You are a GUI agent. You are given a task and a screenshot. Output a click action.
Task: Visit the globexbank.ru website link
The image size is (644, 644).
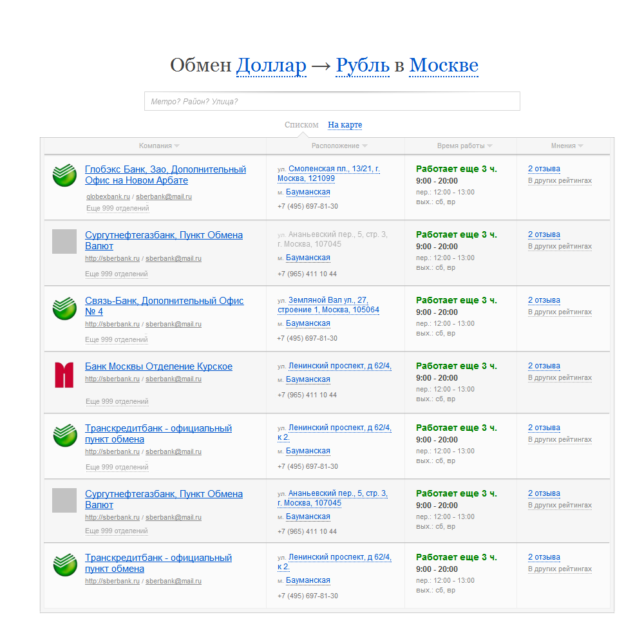coord(108,196)
